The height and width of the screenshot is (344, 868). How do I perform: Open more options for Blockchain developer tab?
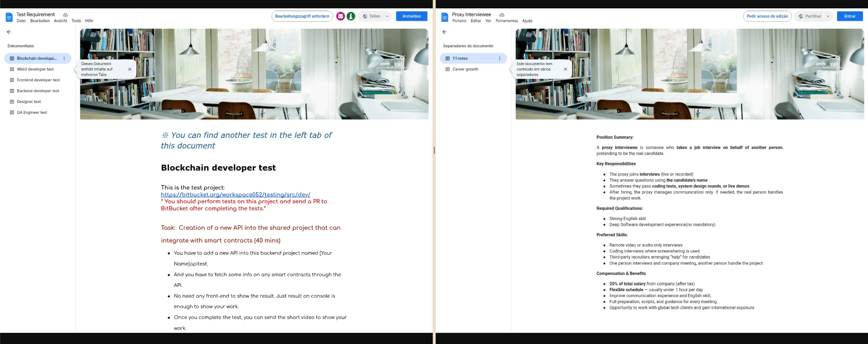(x=64, y=58)
